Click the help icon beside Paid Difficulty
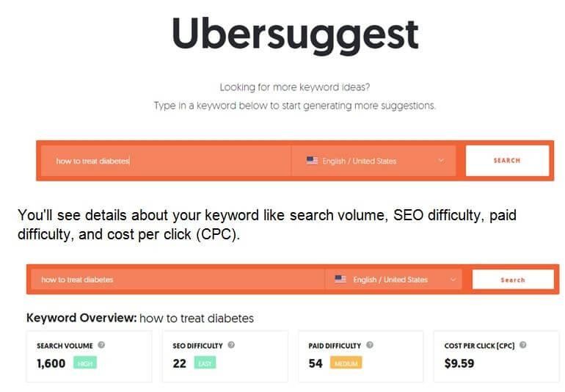Image resolution: width=565 pixels, height=392 pixels. point(370,345)
